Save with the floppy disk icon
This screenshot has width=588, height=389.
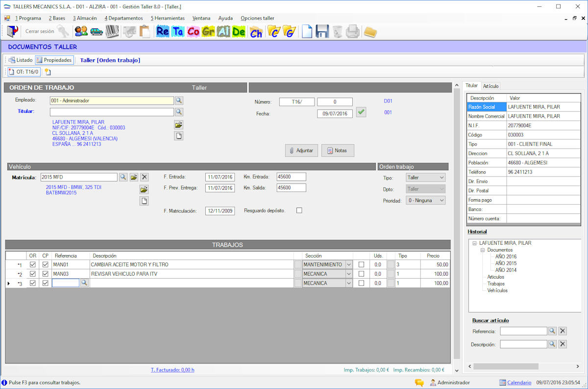click(322, 32)
